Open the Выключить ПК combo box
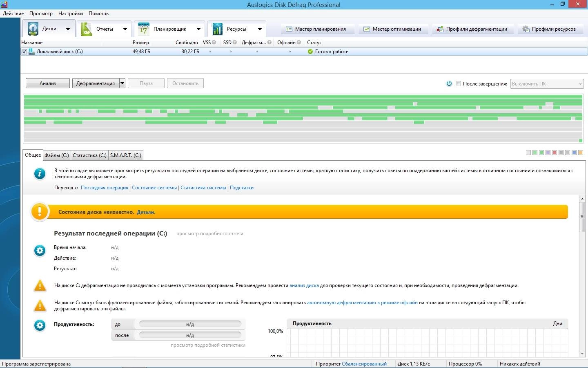 click(x=547, y=83)
